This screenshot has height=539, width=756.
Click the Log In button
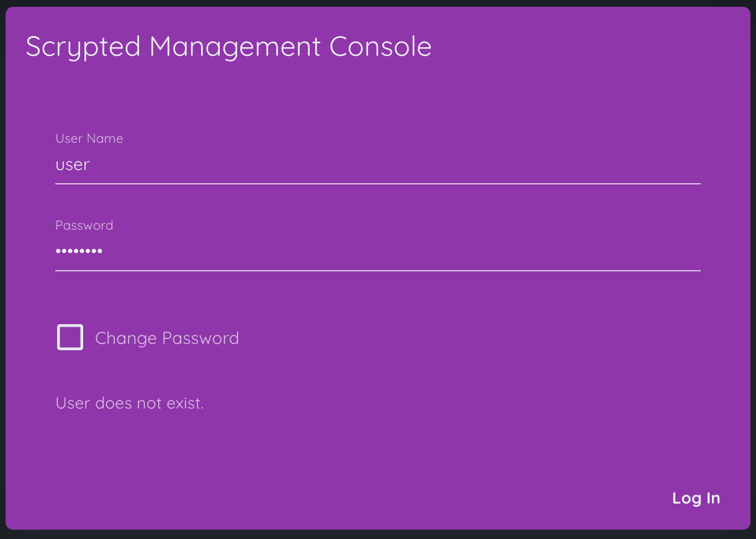(x=695, y=497)
